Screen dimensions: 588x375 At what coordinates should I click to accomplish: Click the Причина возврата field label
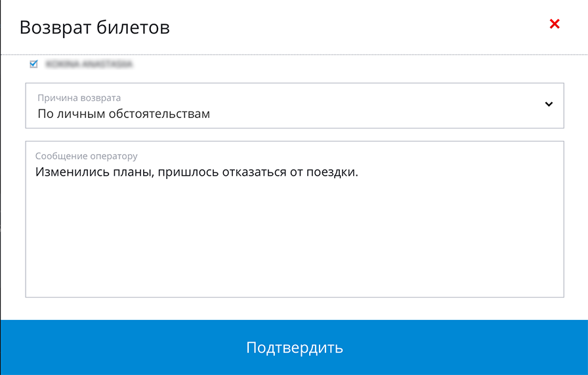tap(79, 98)
